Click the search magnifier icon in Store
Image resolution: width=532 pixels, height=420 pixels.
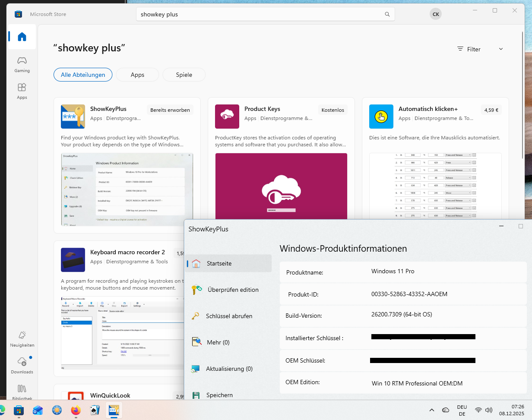tap(387, 14)
